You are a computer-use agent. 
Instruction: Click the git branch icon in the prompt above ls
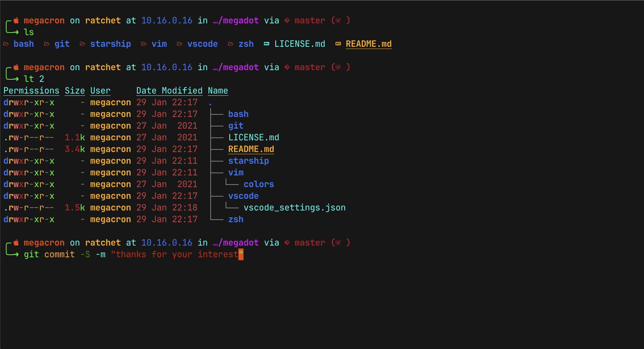(x=287, y=21)
